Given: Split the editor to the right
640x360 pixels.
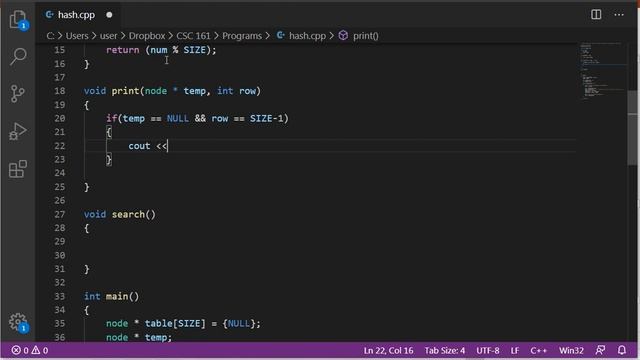Looking at the screenshot, I should (596, 15).
